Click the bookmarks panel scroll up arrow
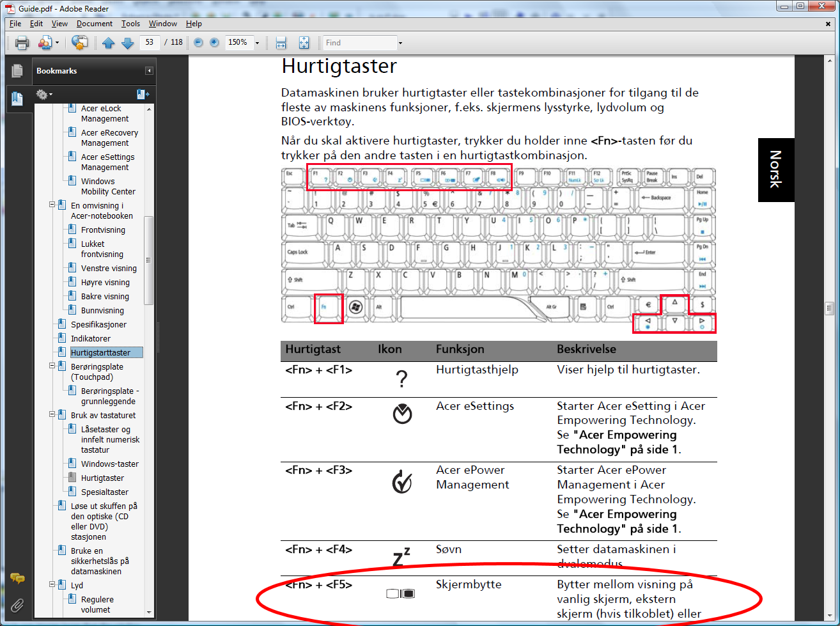Image resolution: width=840 pixels, height=626 pixels. coord(149,109)
